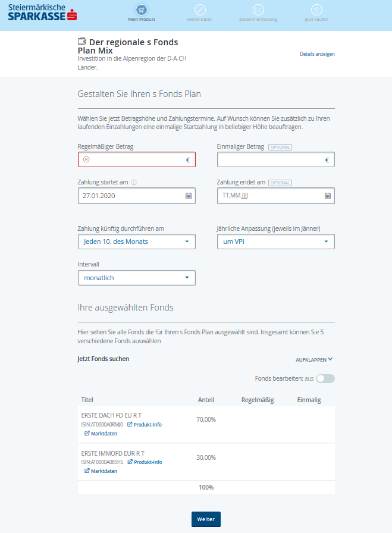This screenshot has width=392, height=533.
Task: Expand the Aufklappen fund search section
Action: [x=314, y=360]
